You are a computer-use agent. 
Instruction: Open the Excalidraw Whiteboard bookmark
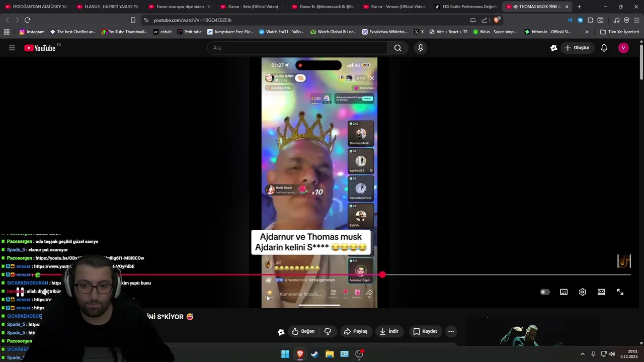point(385,32)
